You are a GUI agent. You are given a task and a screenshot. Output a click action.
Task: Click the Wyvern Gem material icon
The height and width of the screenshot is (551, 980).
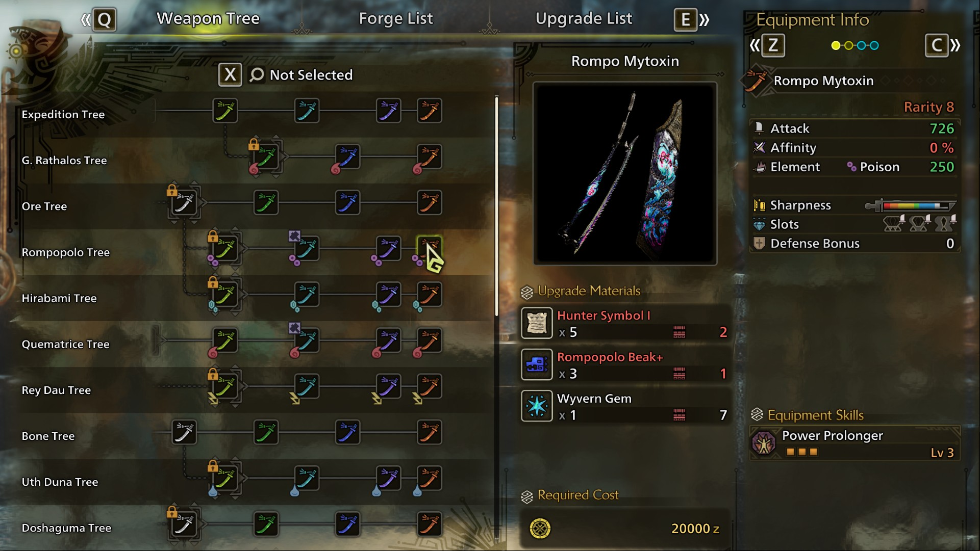(x=537, y=406)
